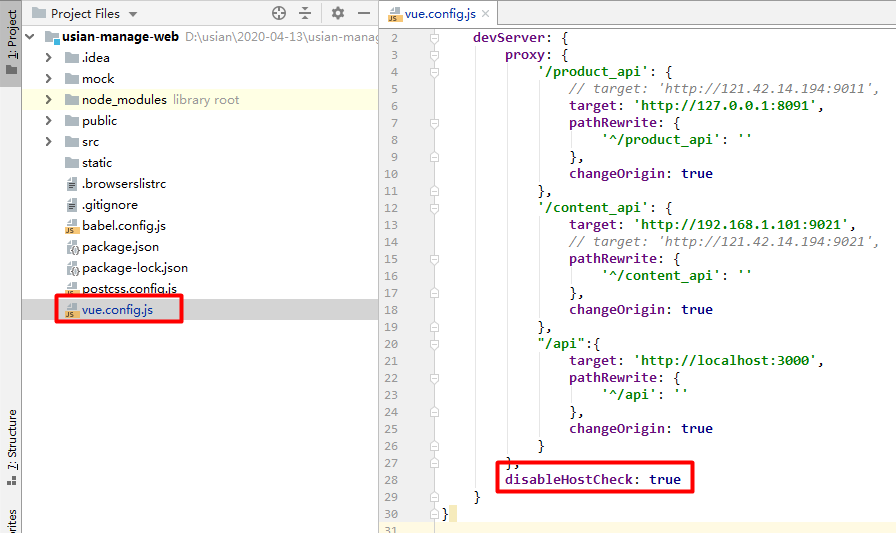The width and height of the screenshot is (896, 533).
Task: Place cursor on disableHostCheck: true
Action: click(x=593, y=479)
